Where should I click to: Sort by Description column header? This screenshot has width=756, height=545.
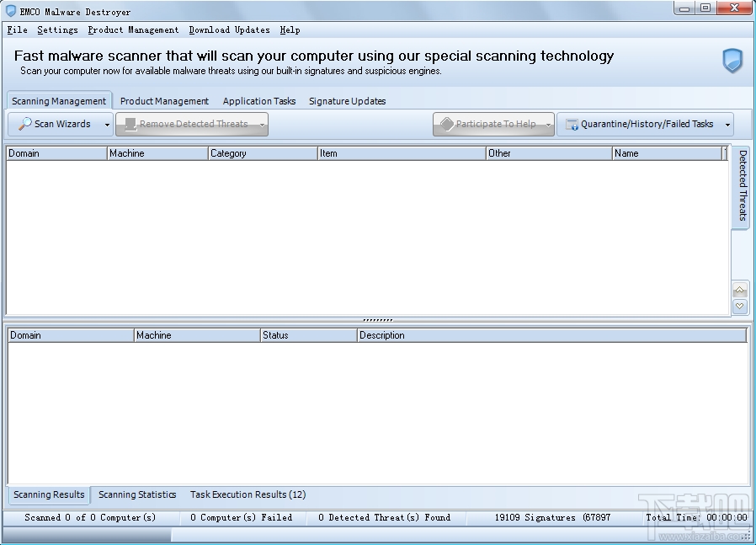pos(552,335)
